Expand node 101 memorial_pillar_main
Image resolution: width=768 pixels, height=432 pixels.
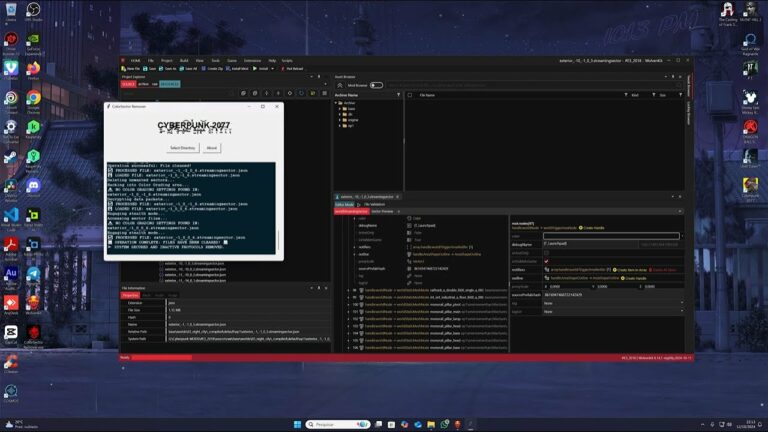click(349, 312)
